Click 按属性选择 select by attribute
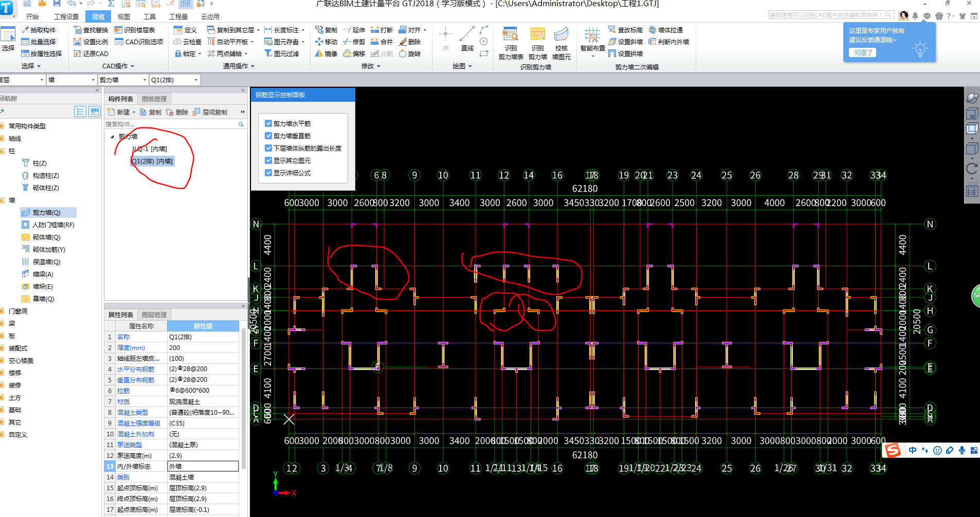980x517 pixels. click(x=42, y=53)
